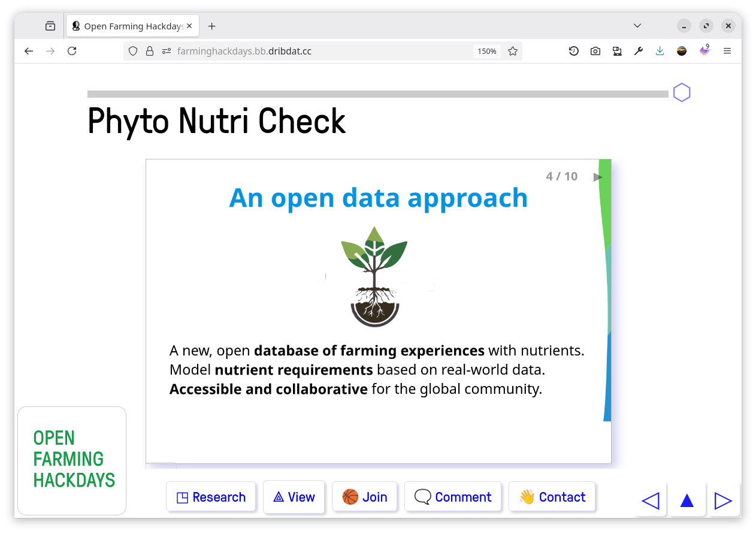756x534 pixels.
Task: Open Firefox downloads with the arrow icon
Action: pos(660,51)
